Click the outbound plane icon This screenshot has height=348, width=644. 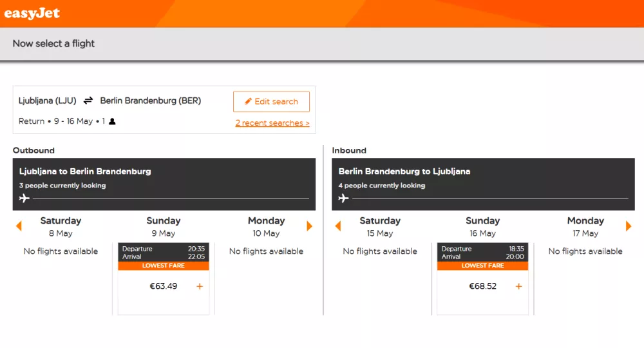(24, 198)
